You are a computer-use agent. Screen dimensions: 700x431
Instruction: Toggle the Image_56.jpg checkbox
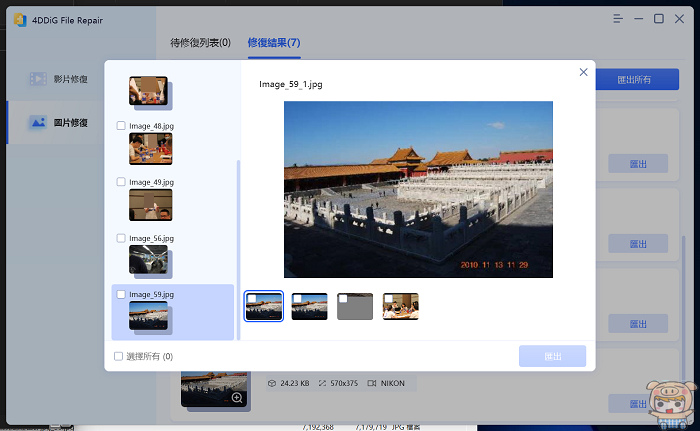pyautogui.click(x=121, y=238)
